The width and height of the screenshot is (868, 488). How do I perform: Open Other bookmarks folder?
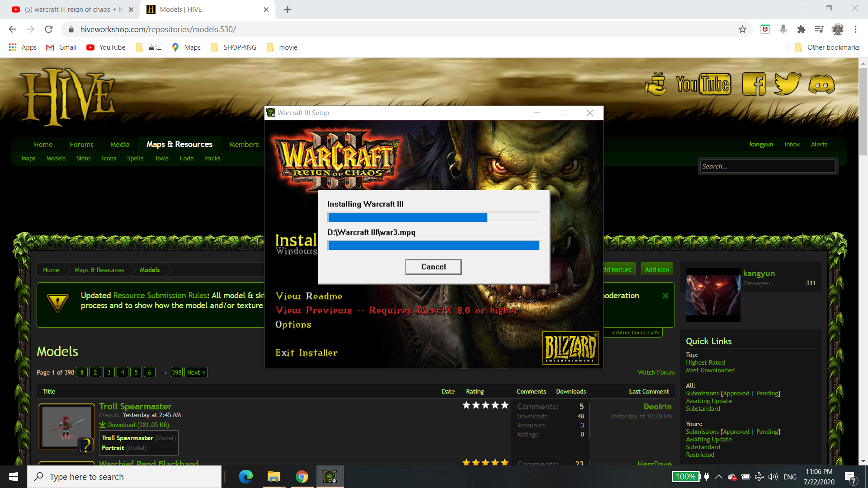[827, 47]
